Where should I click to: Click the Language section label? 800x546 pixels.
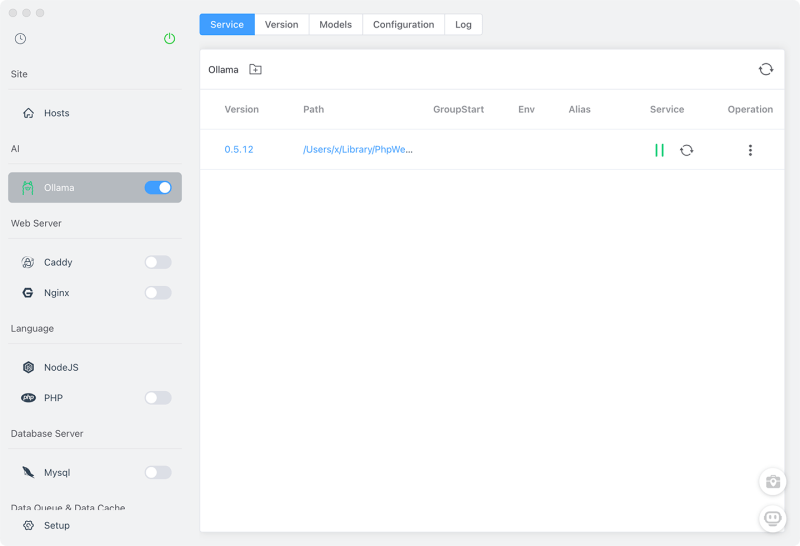coord(32,329)
